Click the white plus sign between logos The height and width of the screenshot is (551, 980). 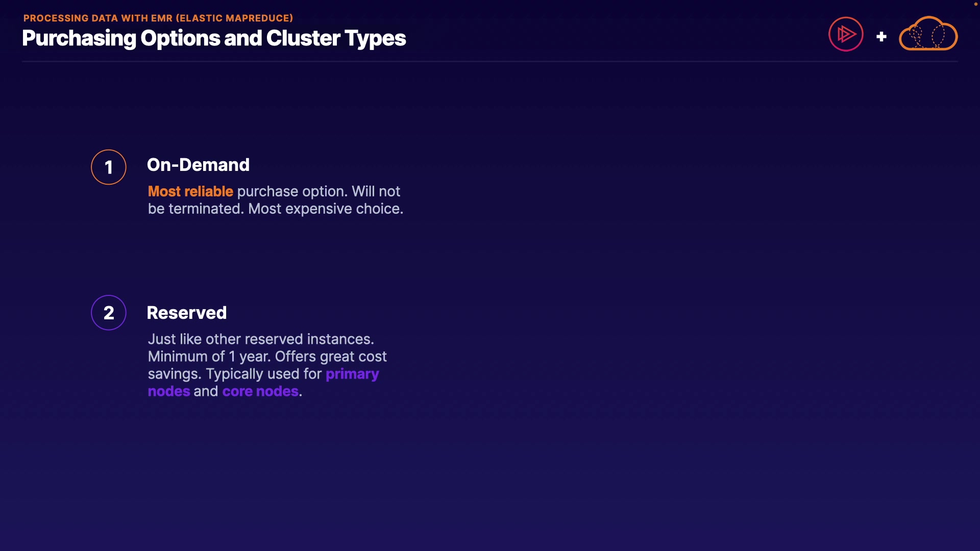tap(881, 37)
